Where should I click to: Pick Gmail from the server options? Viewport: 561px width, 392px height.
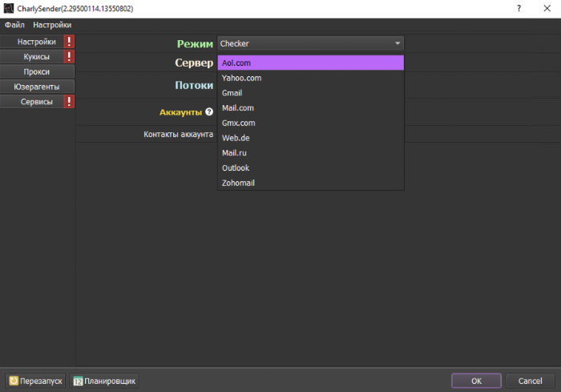click(310, 93)
